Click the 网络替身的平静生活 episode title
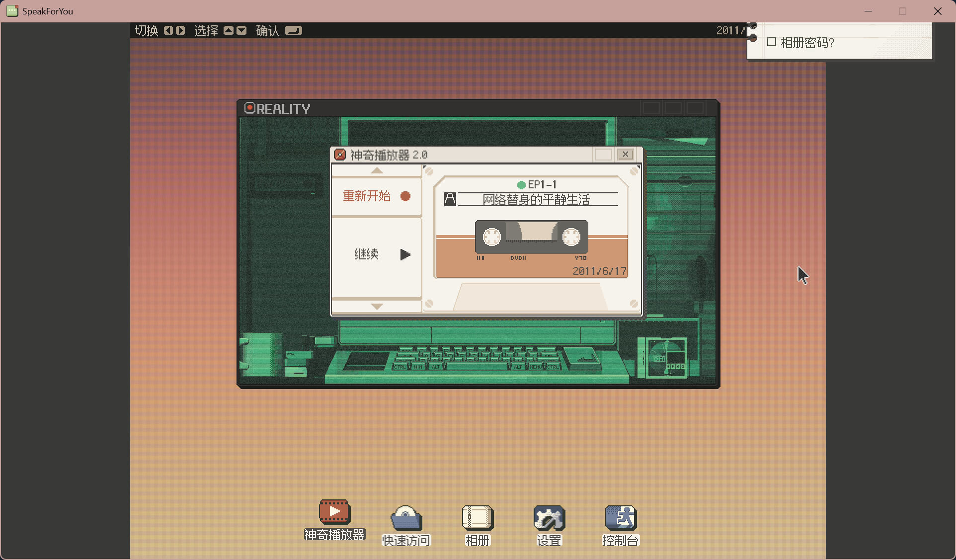This screenshot has height=560, width=956. point(536,199)
